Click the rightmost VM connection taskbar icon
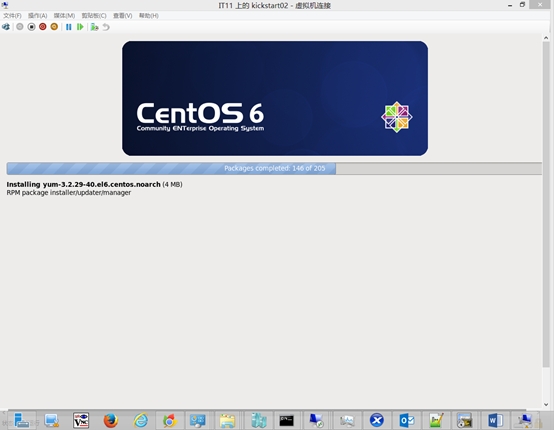This screenshot has width=554, height=430. pos(525,420)
